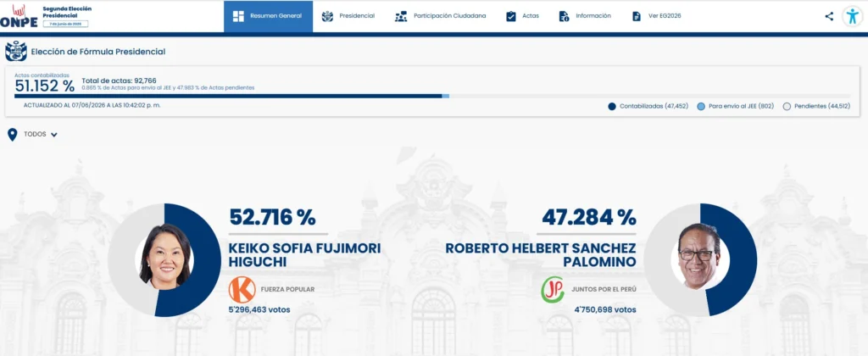Screen dimensions: 868x356
Task: Click the ACTUALIZADO AL 07/06/2026 timestamp
Action: coord(92,104)
